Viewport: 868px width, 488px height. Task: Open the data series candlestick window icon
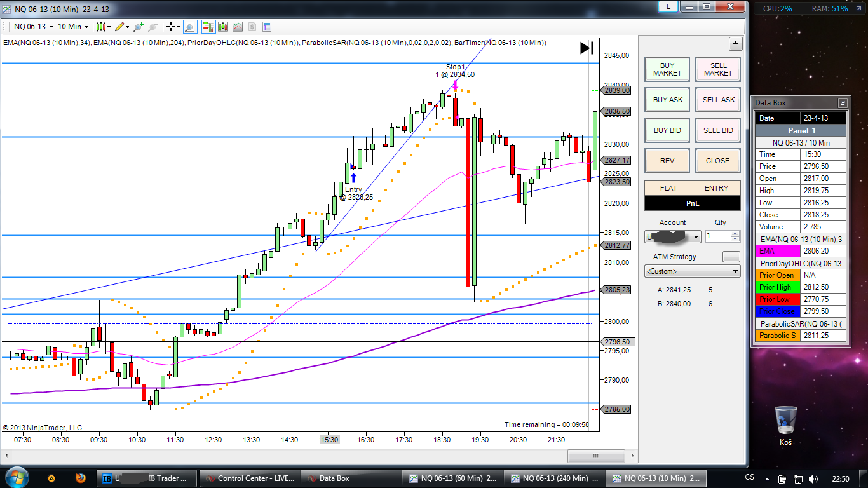[x=223, y=27]
